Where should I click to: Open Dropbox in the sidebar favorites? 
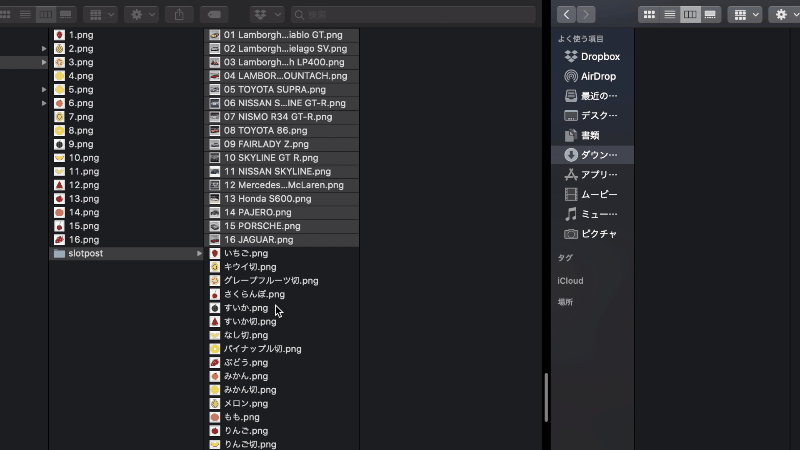coord(600,57)
